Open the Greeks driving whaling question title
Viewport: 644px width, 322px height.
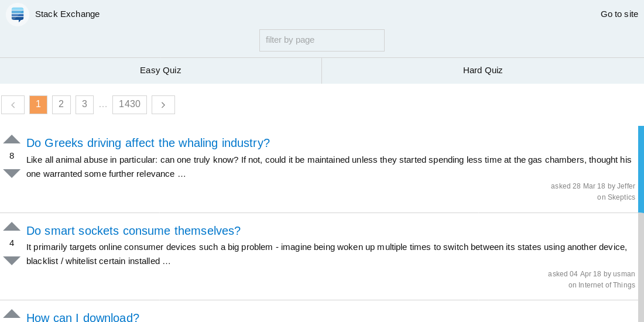(x=148, y=143)
